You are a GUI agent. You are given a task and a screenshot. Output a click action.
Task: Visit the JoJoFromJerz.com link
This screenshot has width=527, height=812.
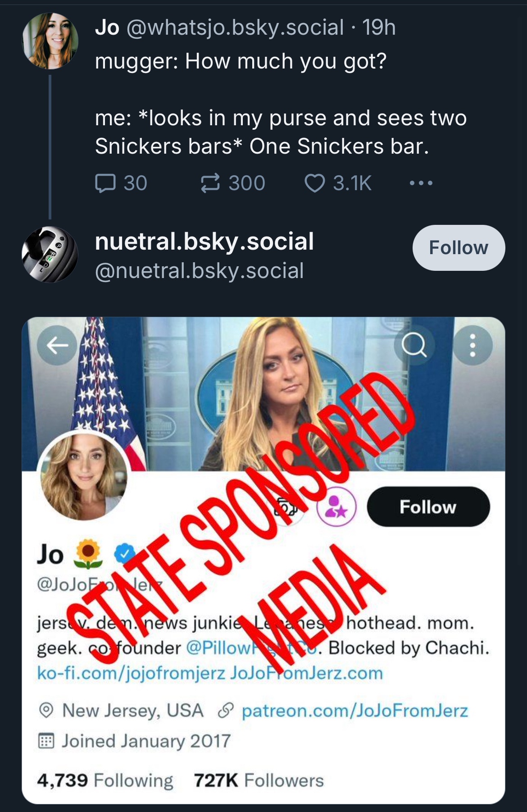307,673
